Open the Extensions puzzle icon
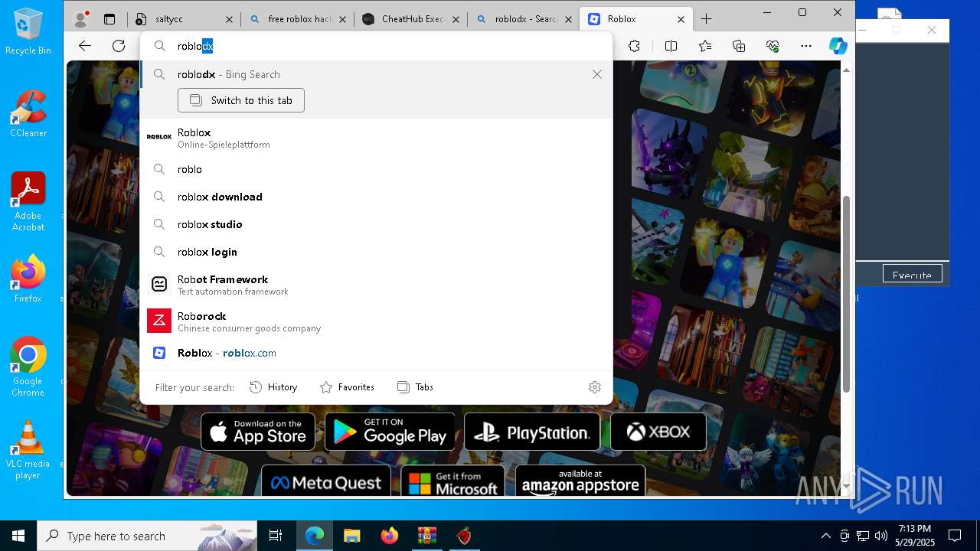Viewport: 980px width, 551px height. [634, 46]
